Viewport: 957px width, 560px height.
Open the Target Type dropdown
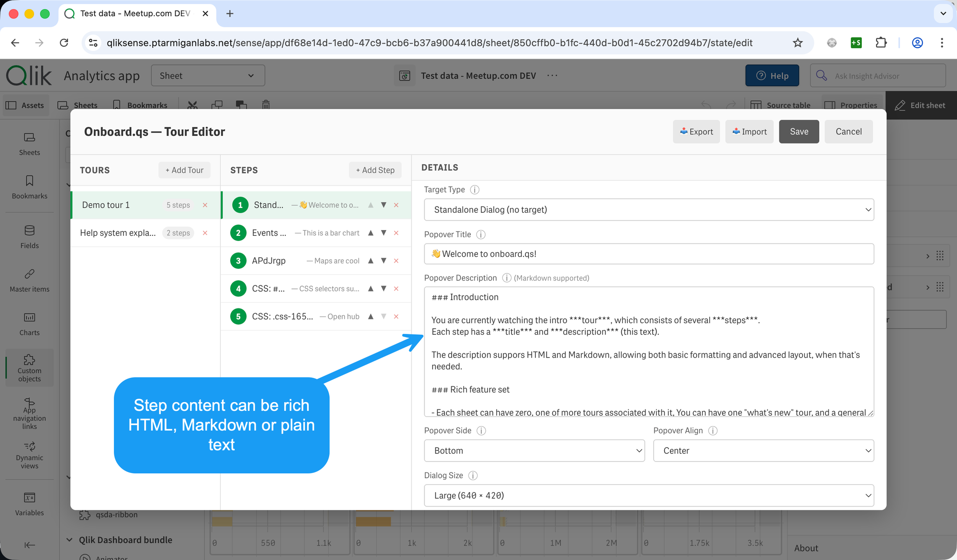[649, 209]
